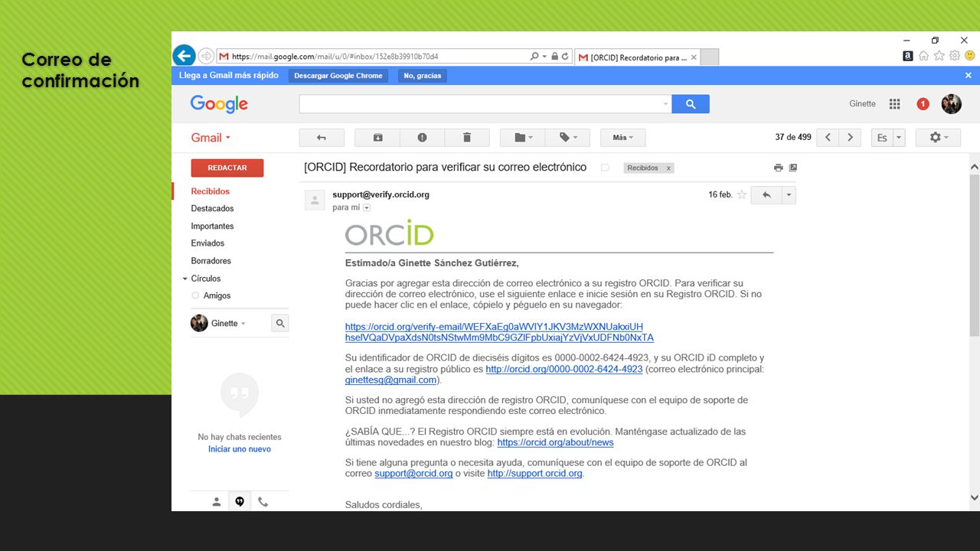Close the ORCID Recordatorio browser tab

(694, 57)
